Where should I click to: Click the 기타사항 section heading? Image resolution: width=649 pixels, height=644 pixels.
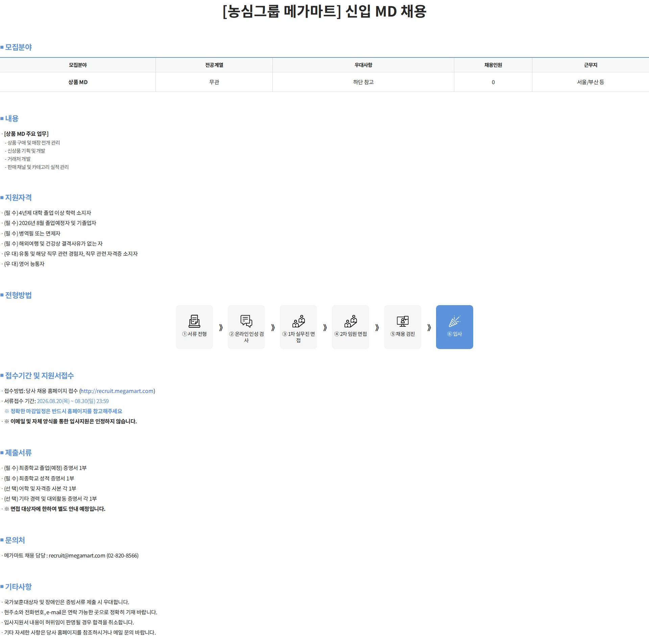[x=18, y=587]
